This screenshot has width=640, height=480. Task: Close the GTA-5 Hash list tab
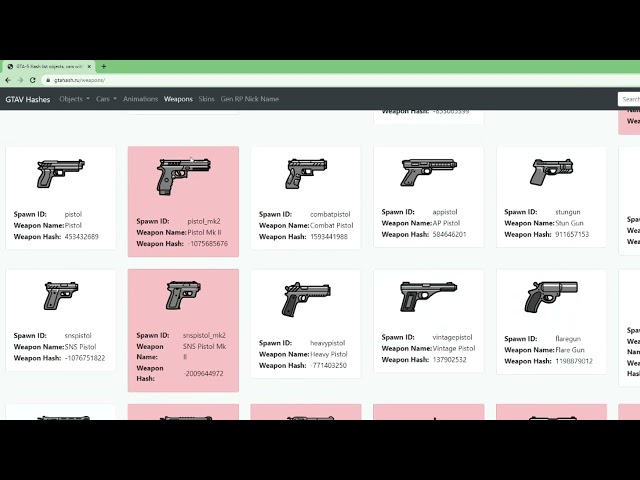[89, 66]
